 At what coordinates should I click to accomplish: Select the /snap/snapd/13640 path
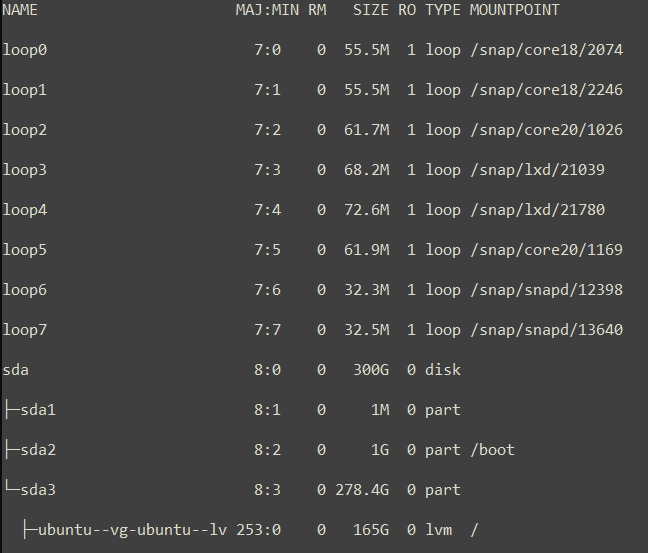click(546, 330)
